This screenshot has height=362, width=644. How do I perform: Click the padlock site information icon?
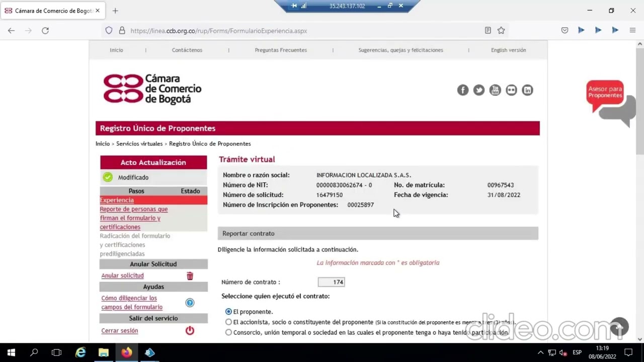point(122,31)
